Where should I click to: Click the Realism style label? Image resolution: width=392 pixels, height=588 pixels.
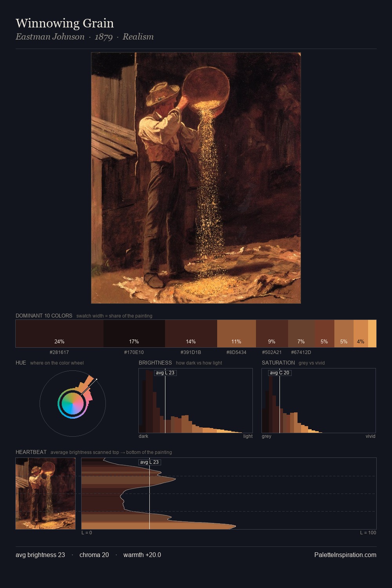[x=138, y=37]
